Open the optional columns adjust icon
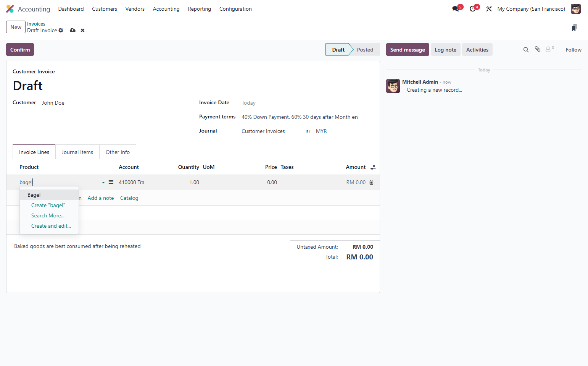Image resolution: width=588 pixels, height=366 pixels. click(x=373, y=167)
